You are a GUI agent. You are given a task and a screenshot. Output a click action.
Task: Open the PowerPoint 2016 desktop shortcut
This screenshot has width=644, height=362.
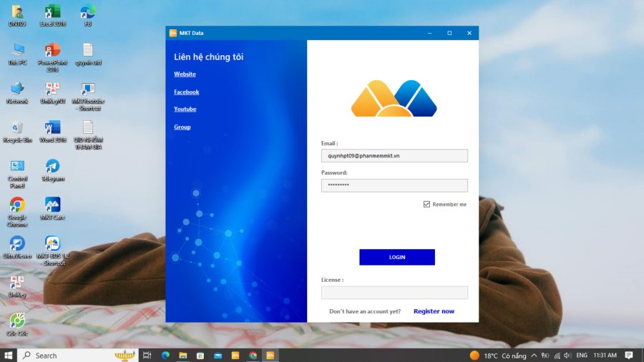coord(52,51)
